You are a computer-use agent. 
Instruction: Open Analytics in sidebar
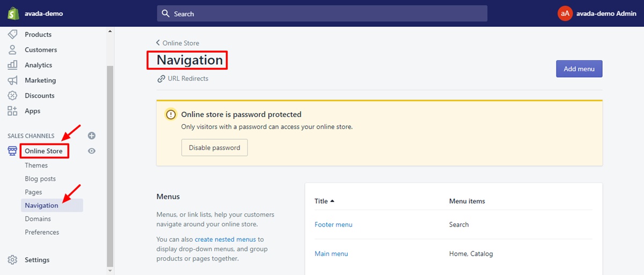(x=39, y=65)
